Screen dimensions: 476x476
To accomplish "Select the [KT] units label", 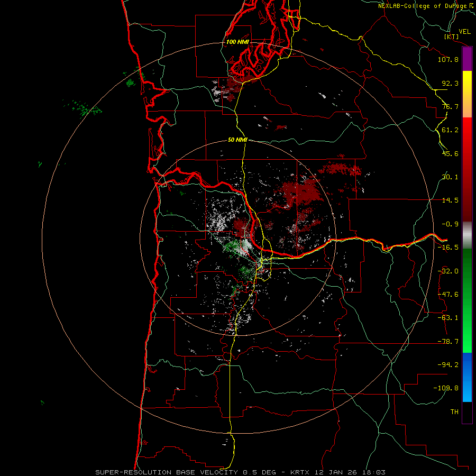I will coord(452,36).
